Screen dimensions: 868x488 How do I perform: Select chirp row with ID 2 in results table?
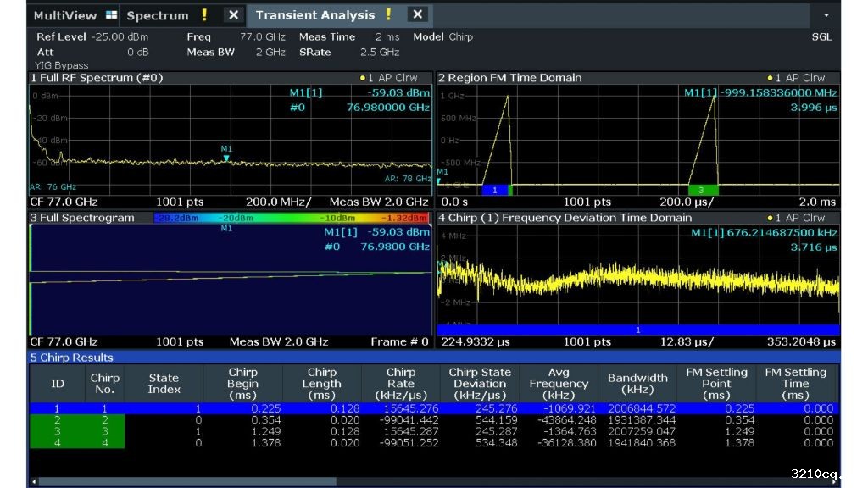pos(57,419)
